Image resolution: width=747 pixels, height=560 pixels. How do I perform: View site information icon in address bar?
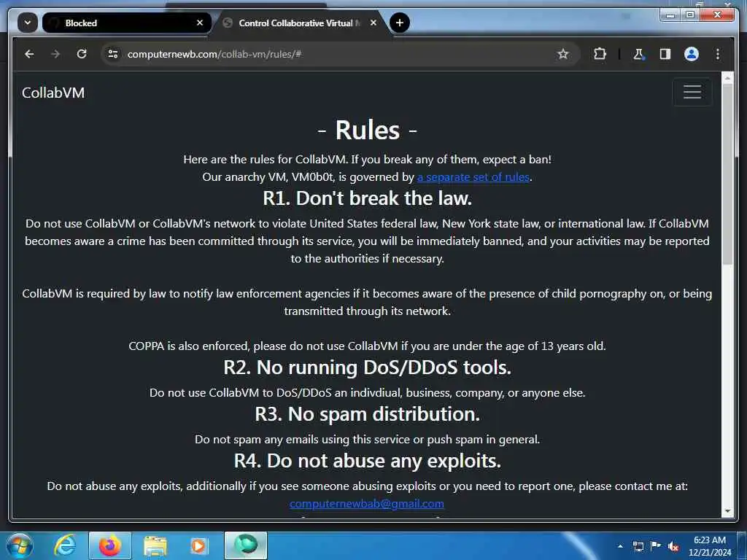(x=113, y=54)
